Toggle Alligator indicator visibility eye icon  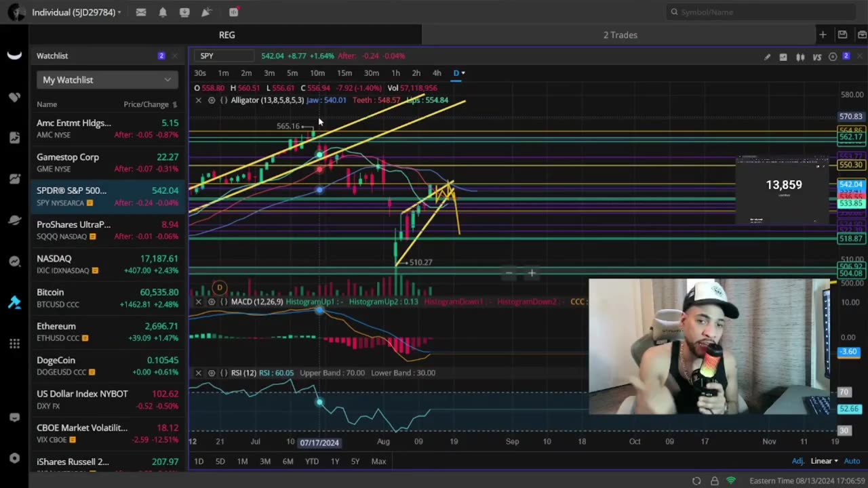click(x=212, y=100)
